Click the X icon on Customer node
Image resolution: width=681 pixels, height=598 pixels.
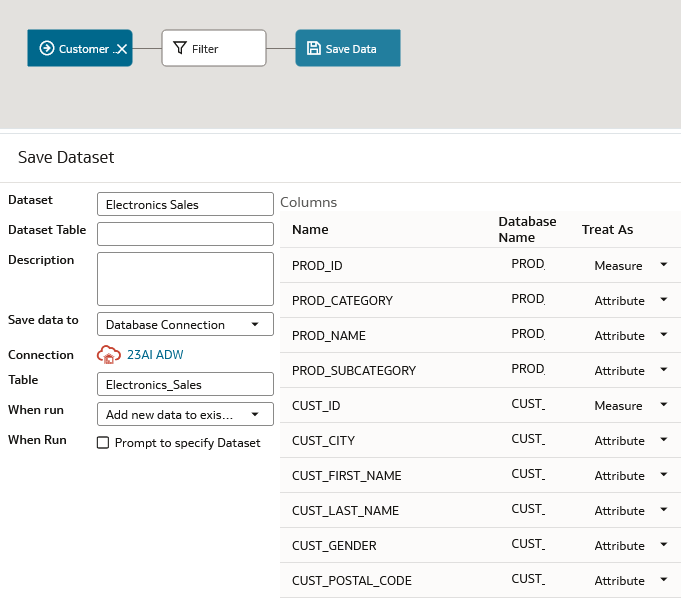point(121,49)
